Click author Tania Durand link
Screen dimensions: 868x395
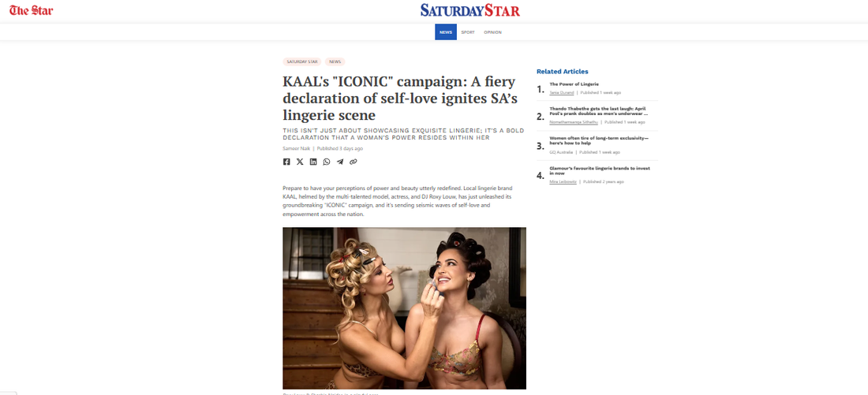(x=562, y=92)
